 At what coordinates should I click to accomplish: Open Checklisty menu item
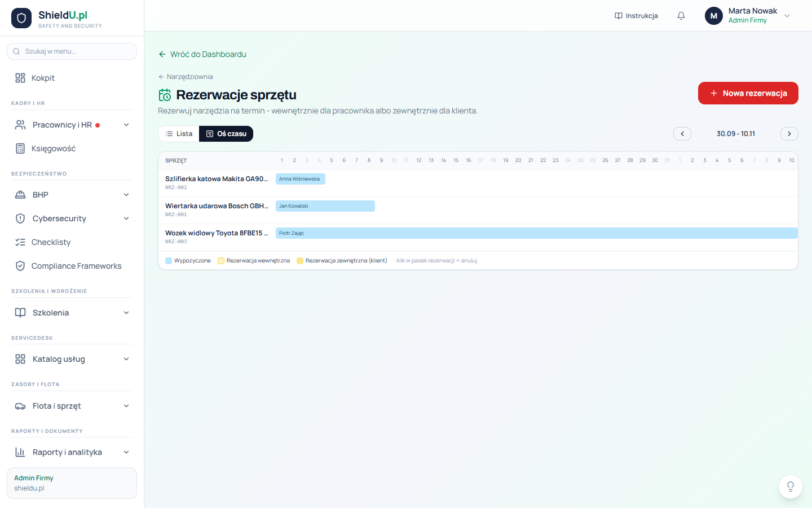tap(72, 242)
